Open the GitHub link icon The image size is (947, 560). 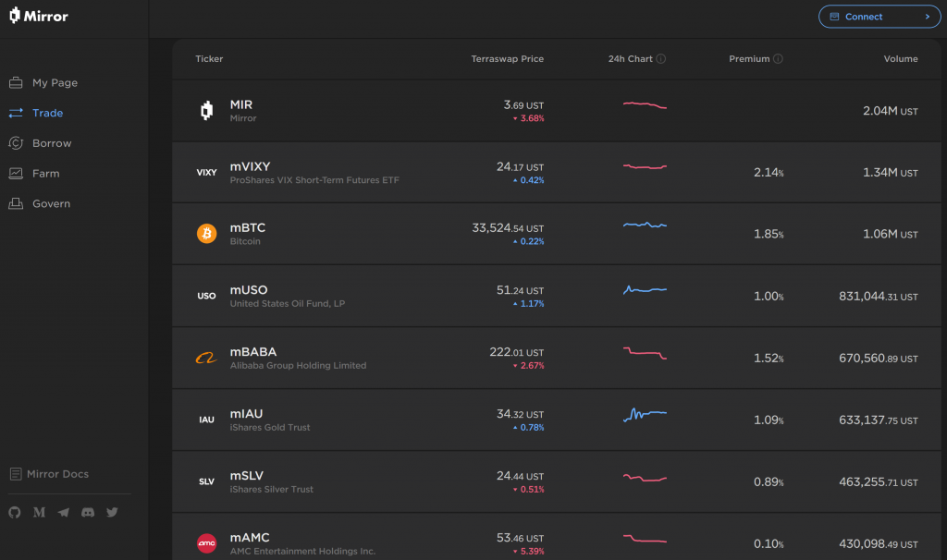click(15, 512)
